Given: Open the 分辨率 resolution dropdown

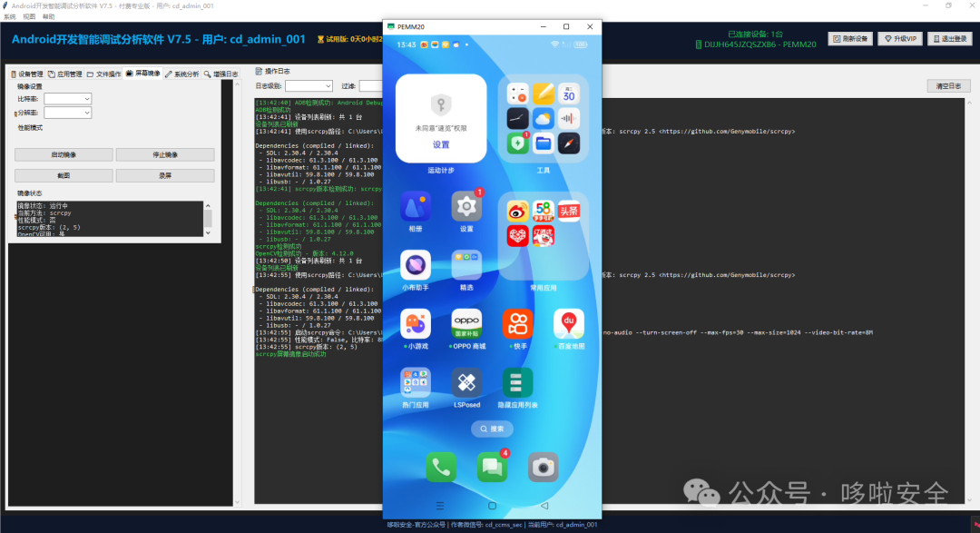Looking at the screenshot, I should [67, 113].
